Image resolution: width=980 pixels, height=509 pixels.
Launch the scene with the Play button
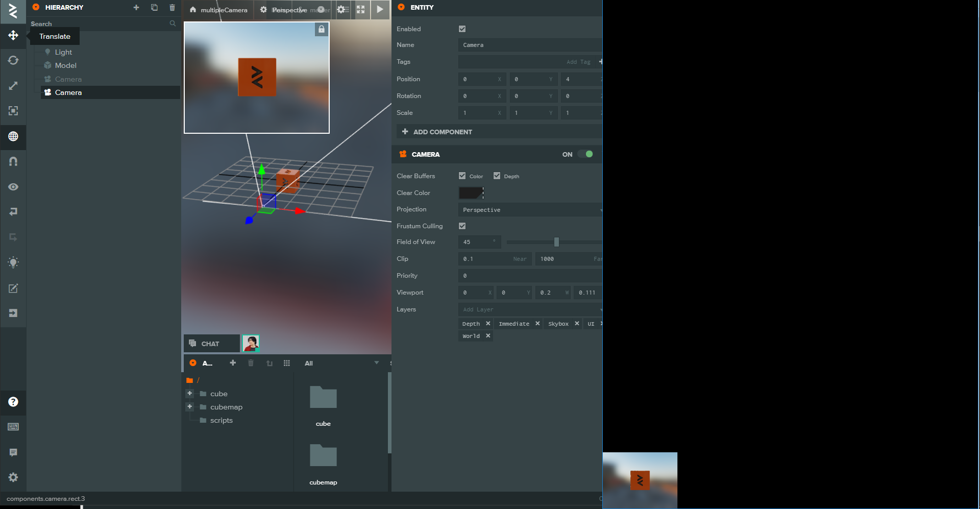(x=380, y=9)
